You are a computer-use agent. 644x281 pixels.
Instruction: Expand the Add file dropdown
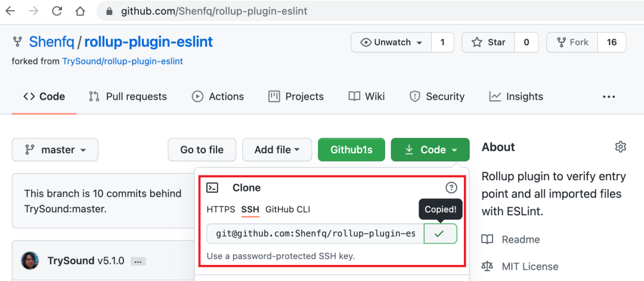tap(277, 150)
